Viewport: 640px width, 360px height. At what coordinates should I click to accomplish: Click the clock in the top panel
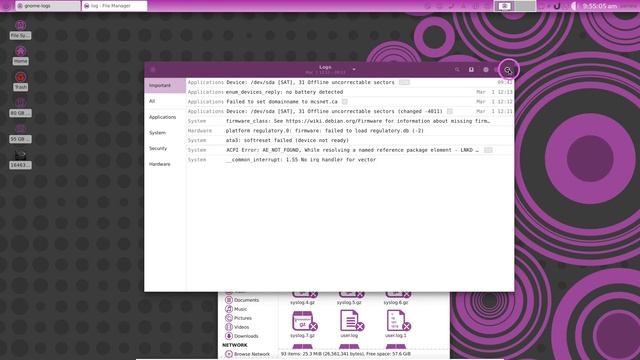pyautogui.click(x=600, y=6)
